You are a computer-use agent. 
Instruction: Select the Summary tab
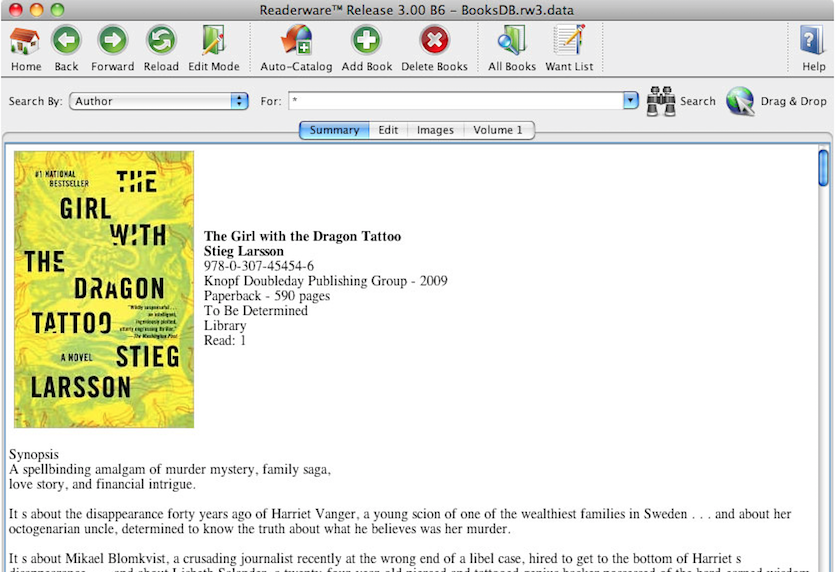334,130
